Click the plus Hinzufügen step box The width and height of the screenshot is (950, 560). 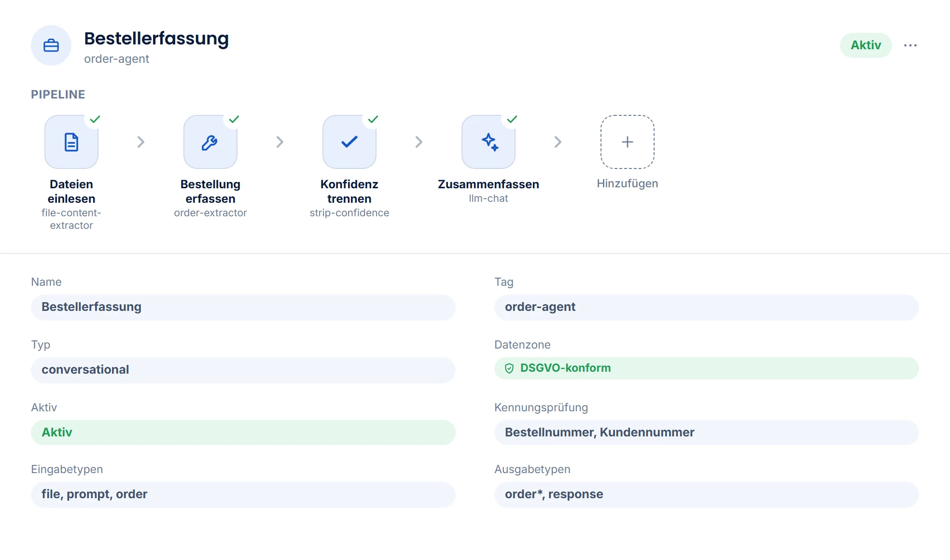pyautogui.click(x=628, y=142)
